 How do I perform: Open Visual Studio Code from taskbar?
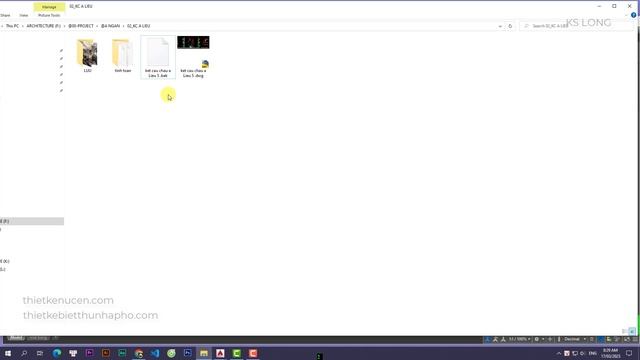(155, 353)
